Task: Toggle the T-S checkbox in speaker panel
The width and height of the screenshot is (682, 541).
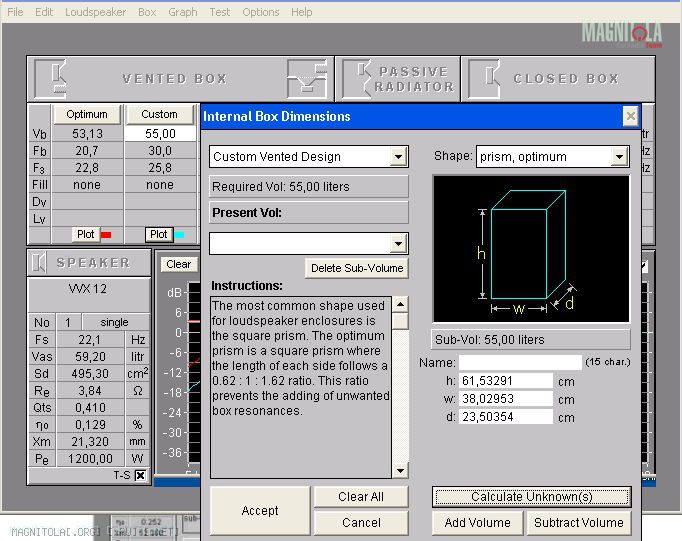Action: 140,475
